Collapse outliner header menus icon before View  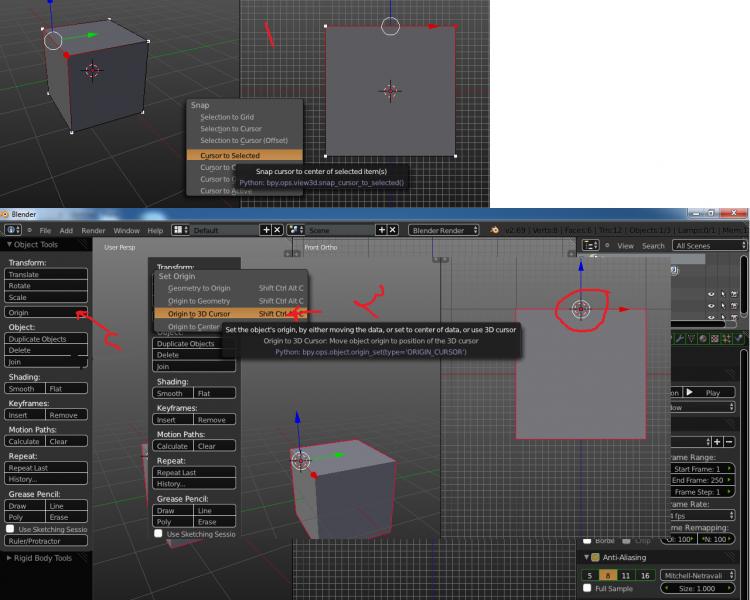coord(607,245)
